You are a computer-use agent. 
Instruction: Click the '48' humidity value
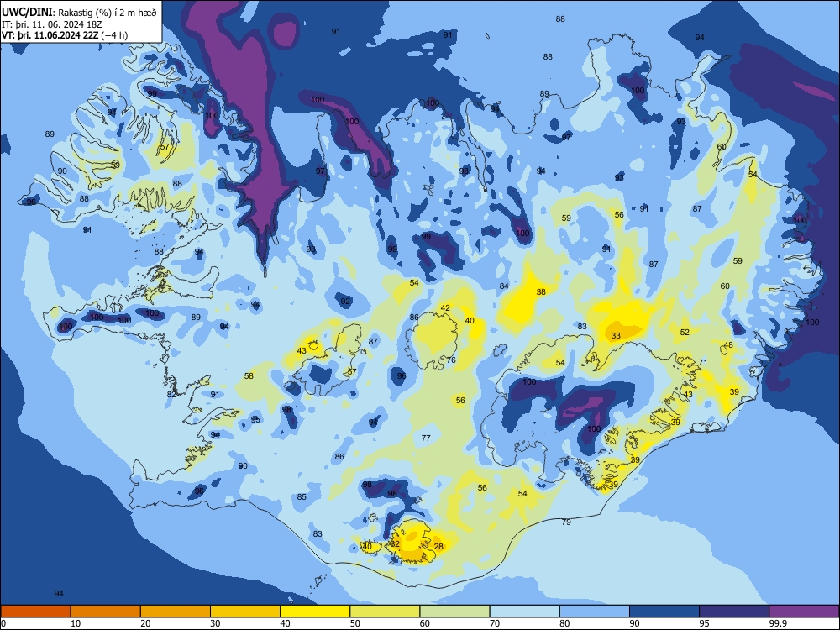728,345
